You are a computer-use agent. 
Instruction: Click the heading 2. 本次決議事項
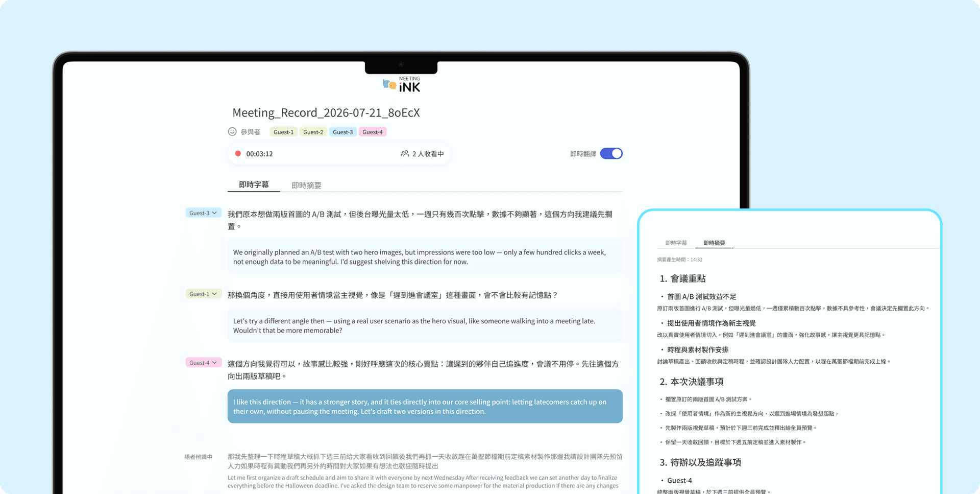click(691, 382)
